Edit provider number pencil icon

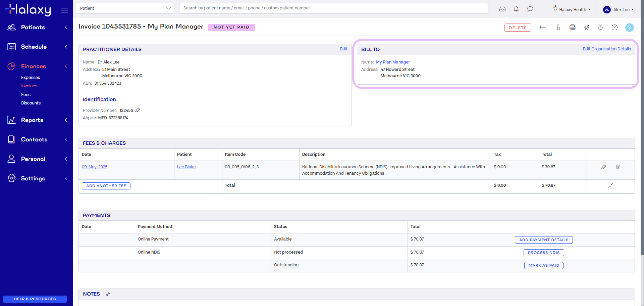click(138, 110)
